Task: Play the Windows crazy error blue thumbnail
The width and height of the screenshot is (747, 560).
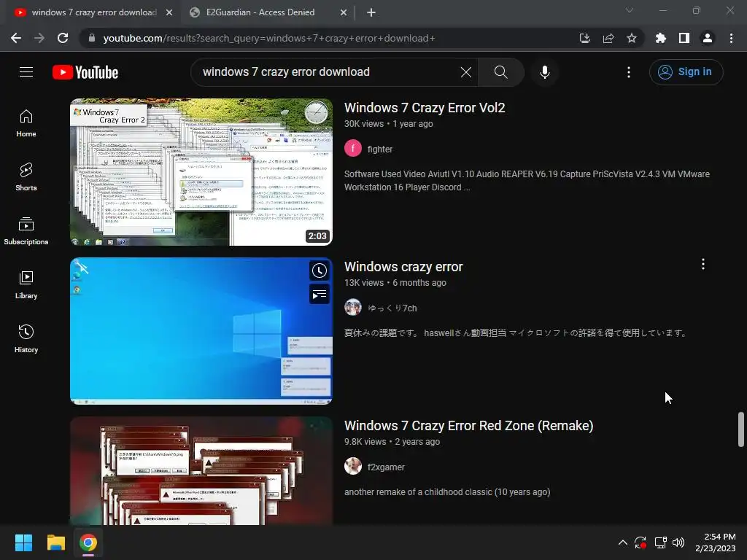Action: [201, 331]
